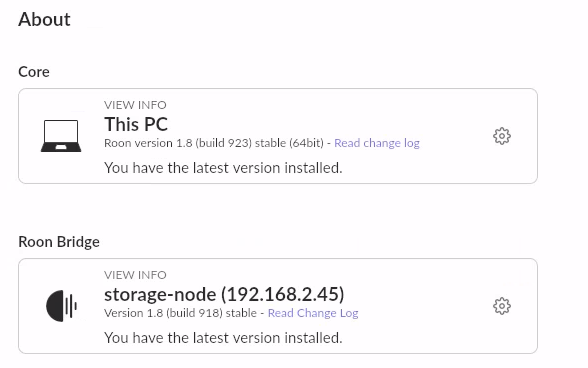Click Roon Bridge's latest version installed message
The height and width of the screenshot is (368, 588).
tap(223, 338)
